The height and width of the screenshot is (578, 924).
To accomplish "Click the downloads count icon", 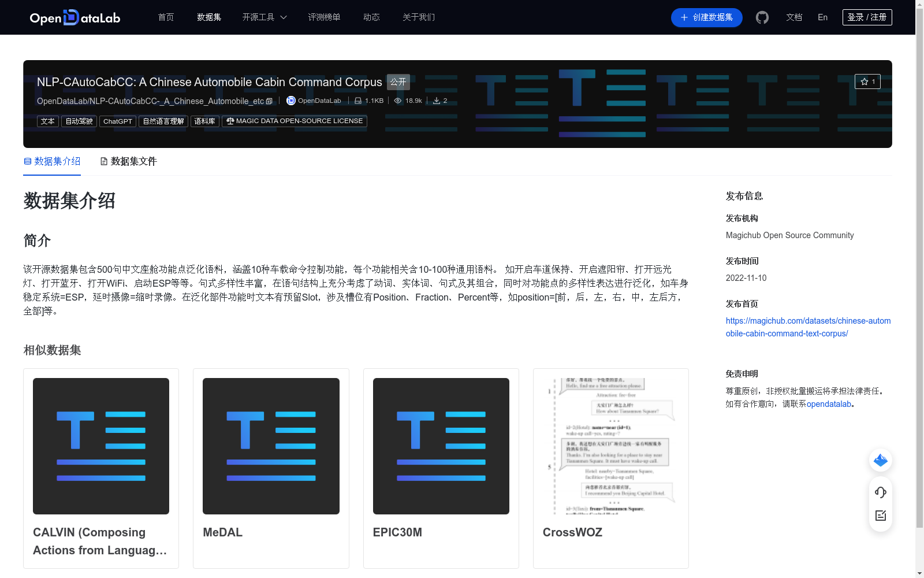I will [437, 101].
